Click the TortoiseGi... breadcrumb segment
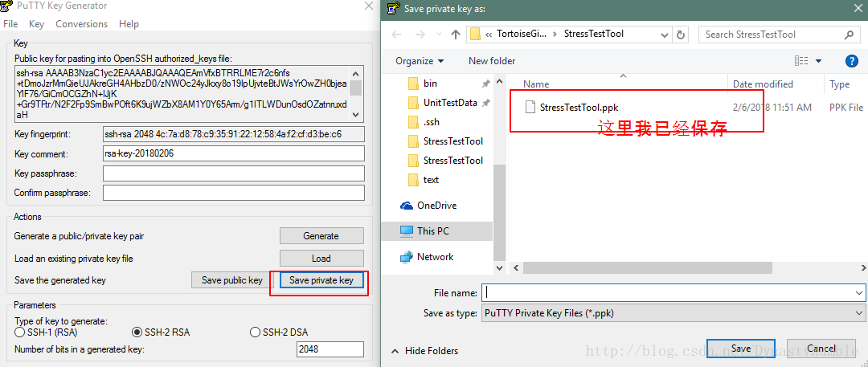The width and height of the screenshot is (868, 367). coord(523,34)
